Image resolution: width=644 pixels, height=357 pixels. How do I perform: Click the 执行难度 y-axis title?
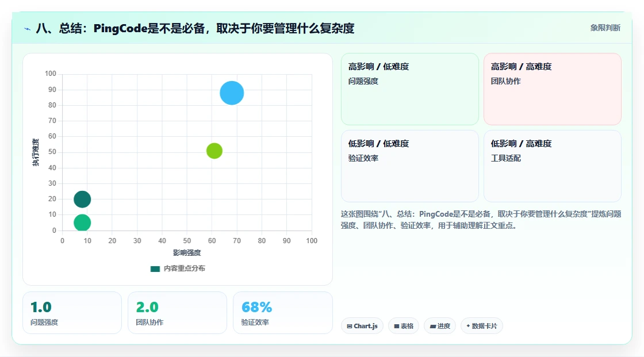click(36, 152)
